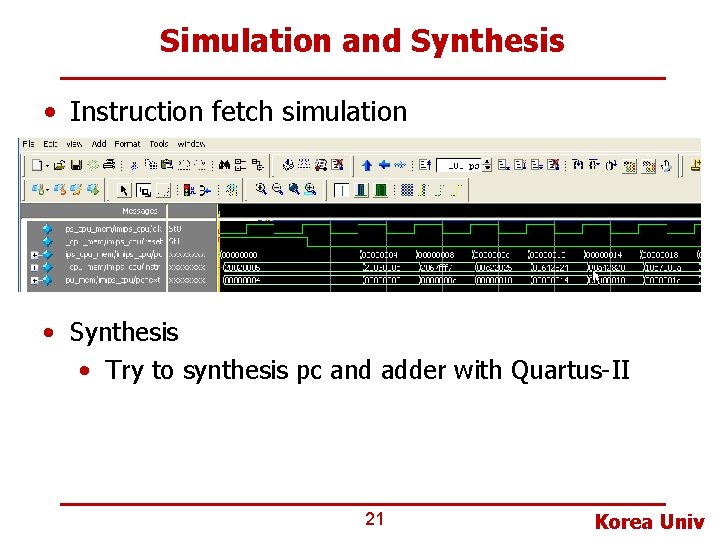Click the Zoom Full dark magnifier icon
720x540 pixels.
point(294,189)
